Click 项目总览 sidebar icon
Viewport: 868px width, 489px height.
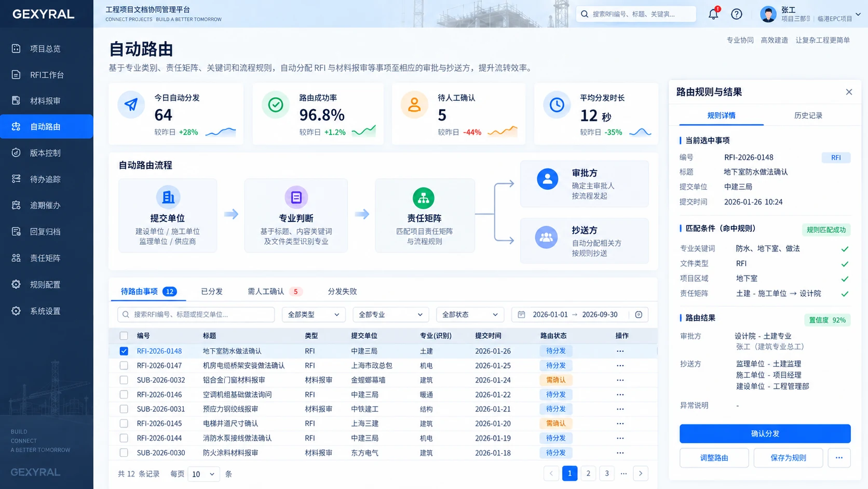tap(16, 48)
